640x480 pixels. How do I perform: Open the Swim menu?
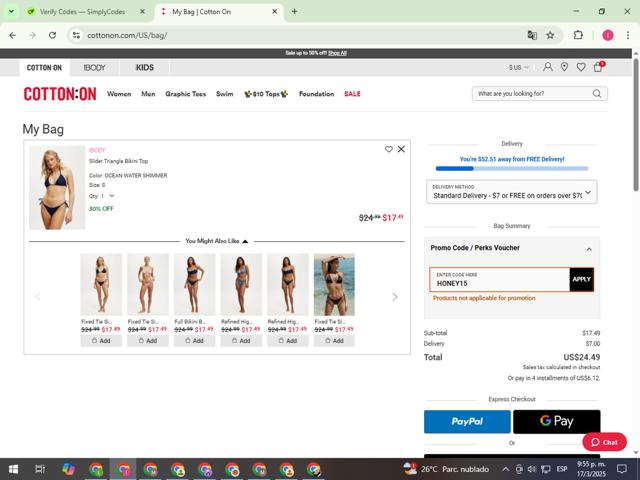(x=224, y=94)
